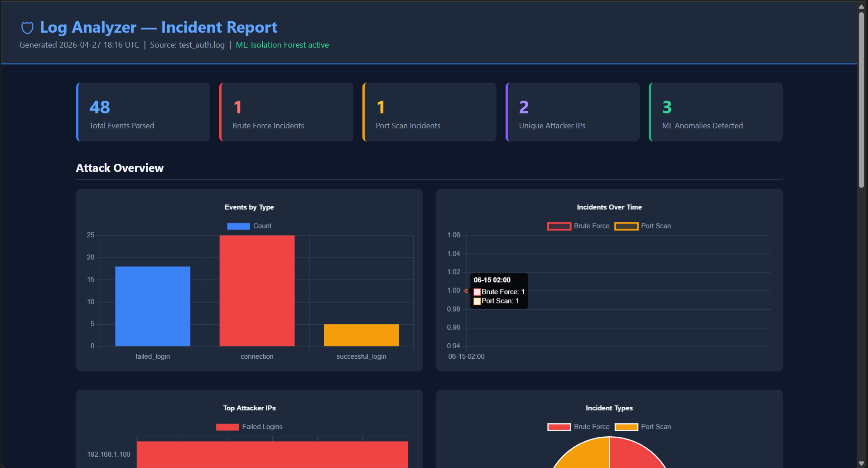Select the Port Scan Incidents card

coord(429,112)
